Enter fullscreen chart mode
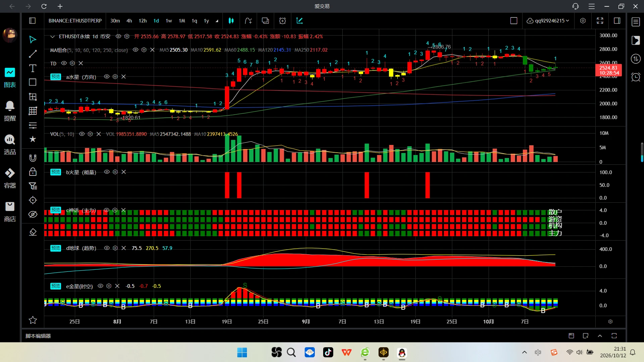The image size is (644, 362). click(x=600, y=21)
